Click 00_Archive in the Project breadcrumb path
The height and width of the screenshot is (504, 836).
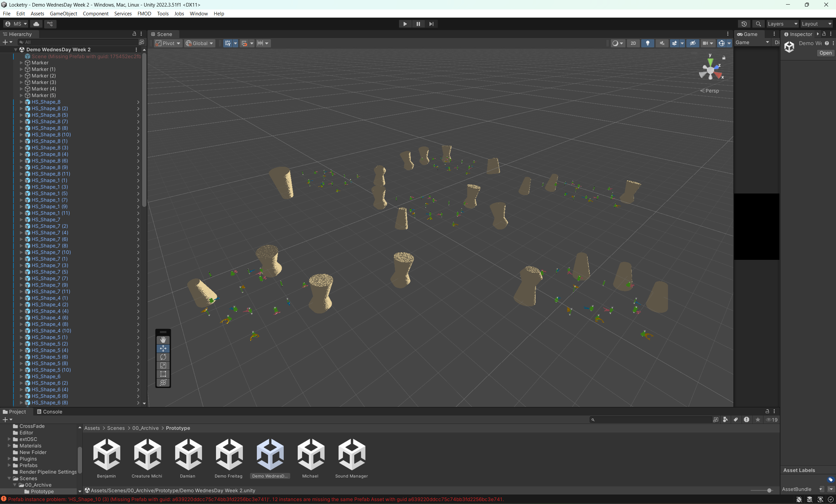point(145,428)
